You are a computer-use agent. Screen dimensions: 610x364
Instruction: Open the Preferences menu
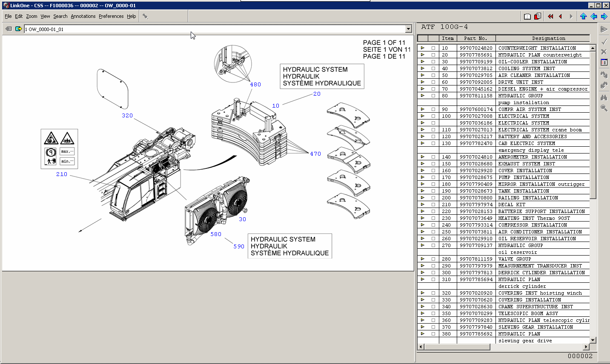111,16
